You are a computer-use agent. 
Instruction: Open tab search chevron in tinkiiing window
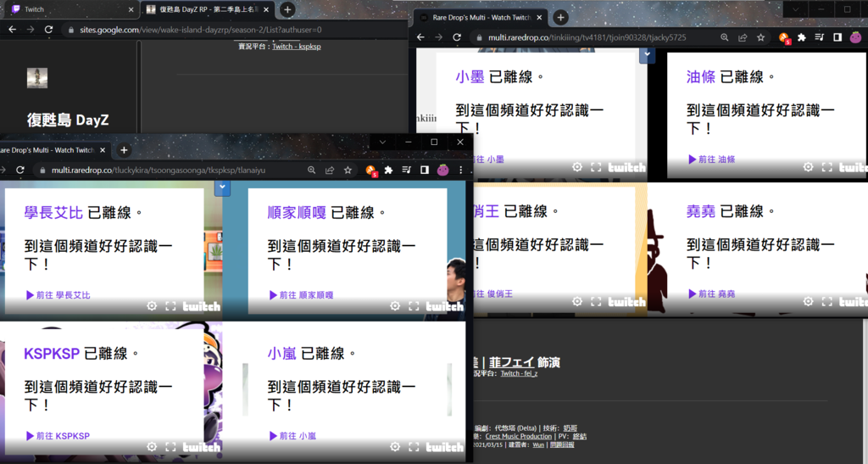pyautogui.click(x=795, y=9)
